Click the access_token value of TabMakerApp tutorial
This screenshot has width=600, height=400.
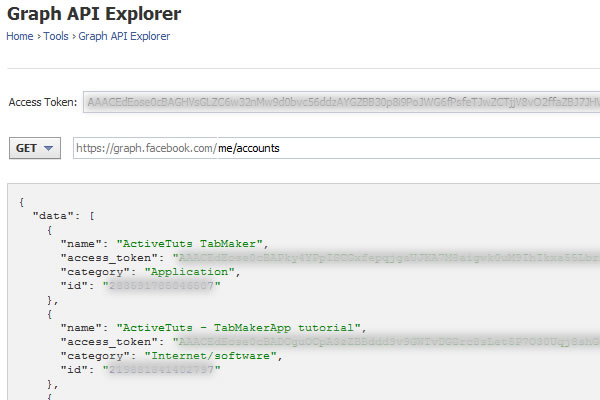tap(386, 341)
